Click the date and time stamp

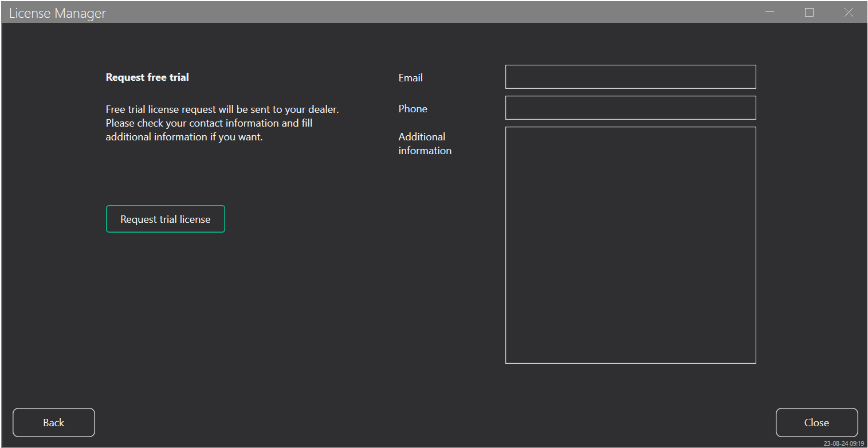click(843, 443)
